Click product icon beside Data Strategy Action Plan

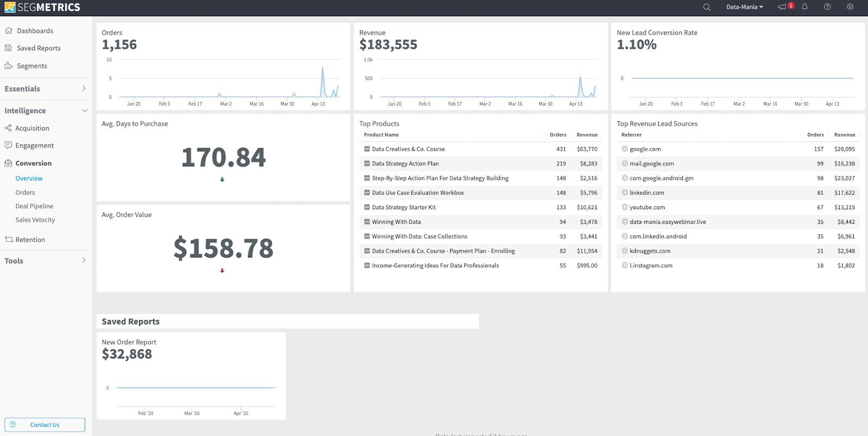point(366,164)
